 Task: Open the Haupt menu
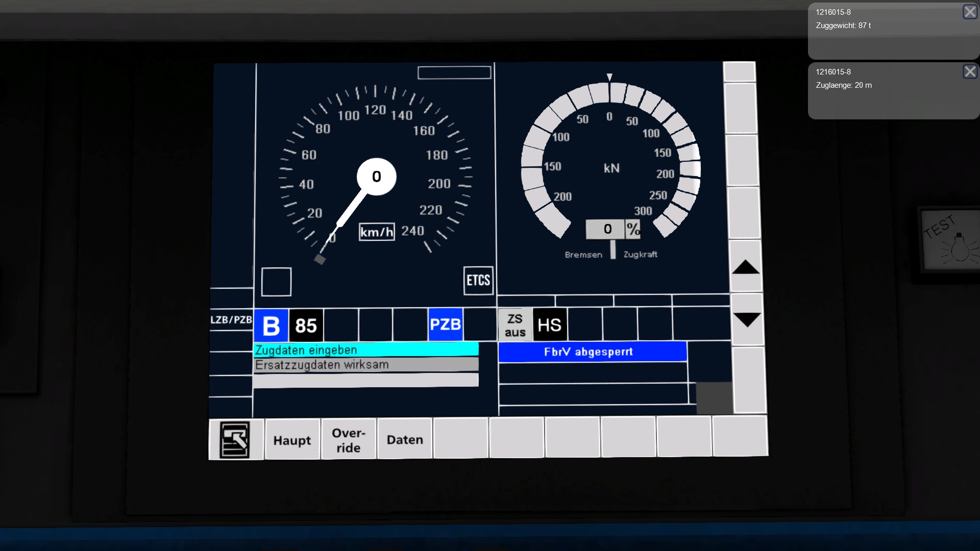(x=292, y=440)
